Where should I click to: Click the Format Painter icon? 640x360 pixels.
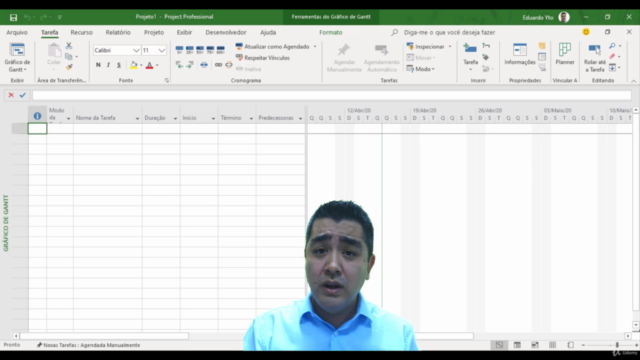pos(69,67)
